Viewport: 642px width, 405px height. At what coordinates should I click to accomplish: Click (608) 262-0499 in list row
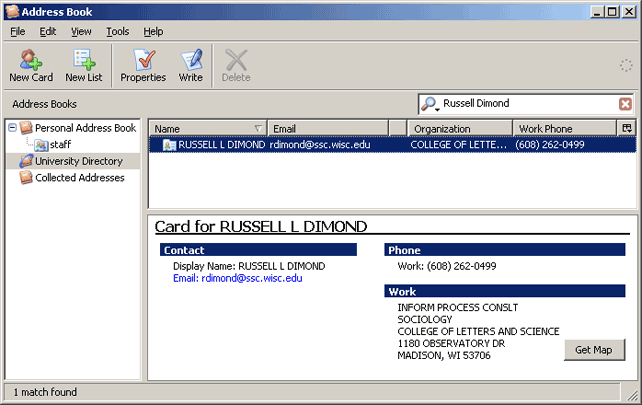pyautogui.click(x=550, y=145)
